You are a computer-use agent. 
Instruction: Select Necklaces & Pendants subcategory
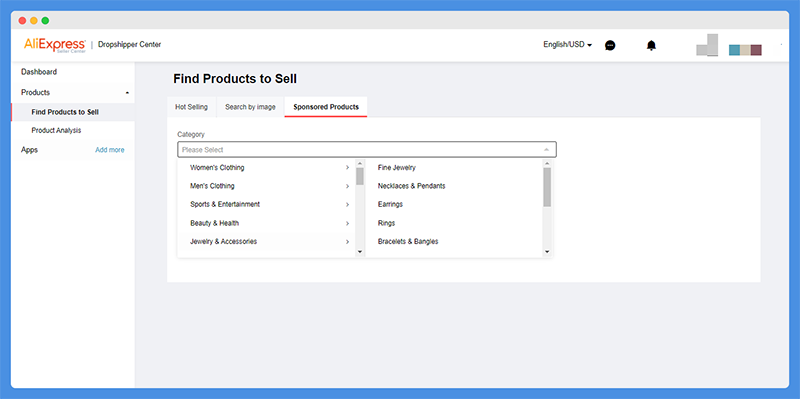pos(411,186)
